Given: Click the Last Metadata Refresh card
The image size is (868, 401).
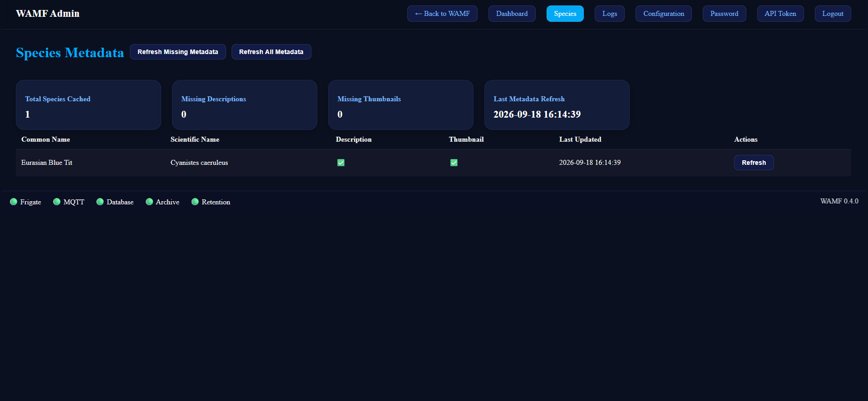Looking at the screenshot, I should coord(557,105).
